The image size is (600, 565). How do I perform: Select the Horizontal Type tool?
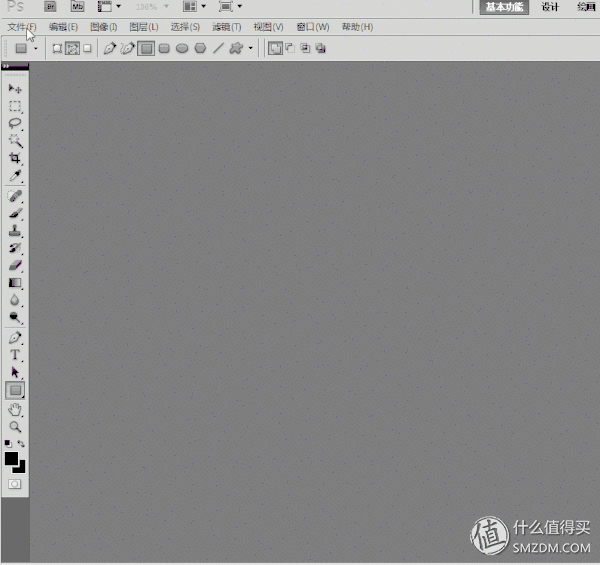pos(15,355)
